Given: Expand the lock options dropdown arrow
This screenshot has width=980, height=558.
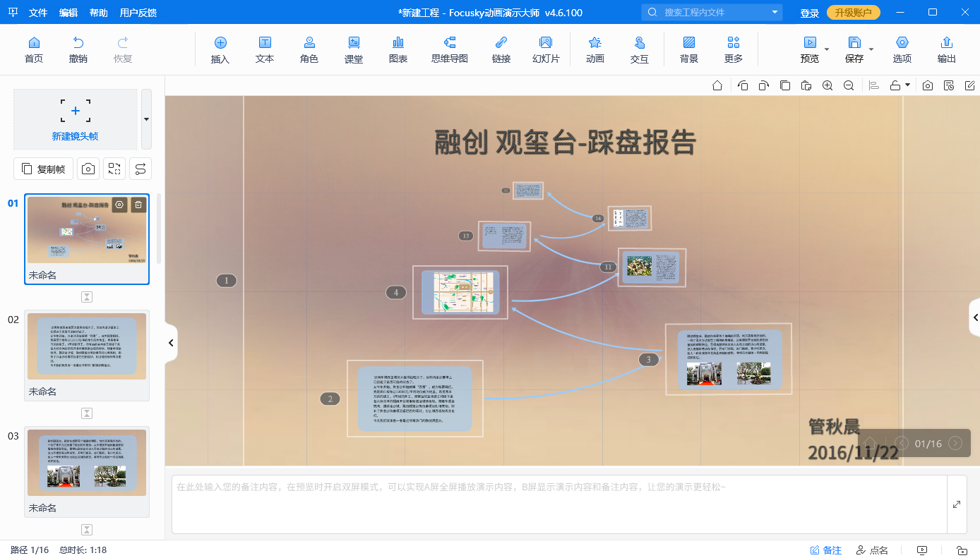Looking at the screenshot, I should pos(907,85).
